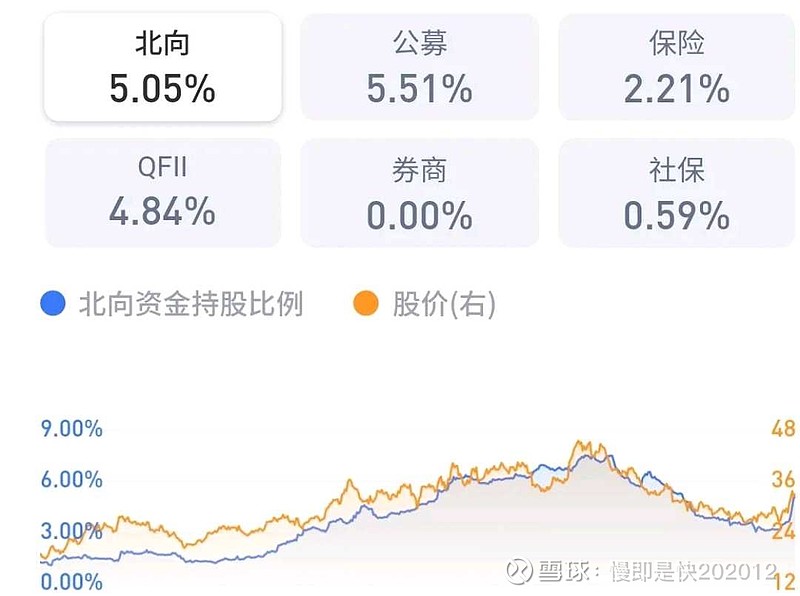Toggle the 北向资金持股比例 series label
800x596 pixels.
pyautogui.click(x=190, y=304)
